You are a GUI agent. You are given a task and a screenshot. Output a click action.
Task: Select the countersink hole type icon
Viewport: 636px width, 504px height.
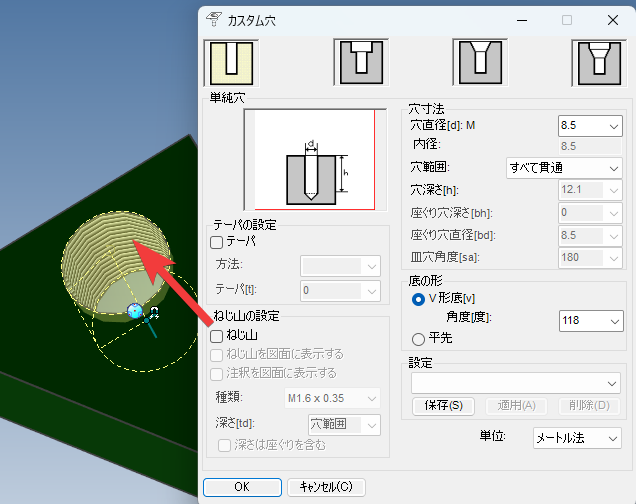(480, 62)
